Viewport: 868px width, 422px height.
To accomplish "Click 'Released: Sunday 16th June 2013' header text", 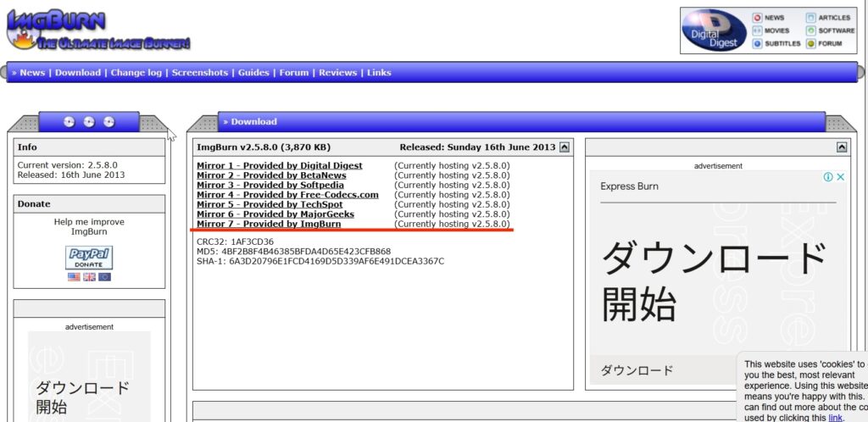I will [x=477, y=147].
